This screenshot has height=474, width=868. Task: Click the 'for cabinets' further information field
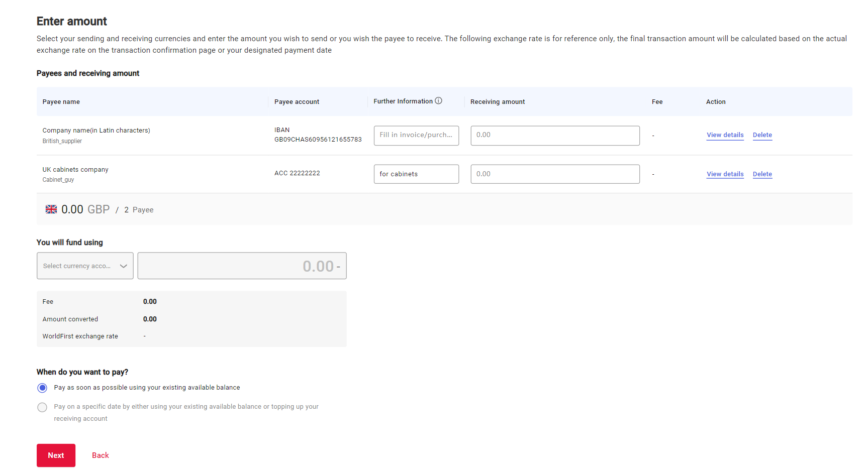(x=416, y=174)
